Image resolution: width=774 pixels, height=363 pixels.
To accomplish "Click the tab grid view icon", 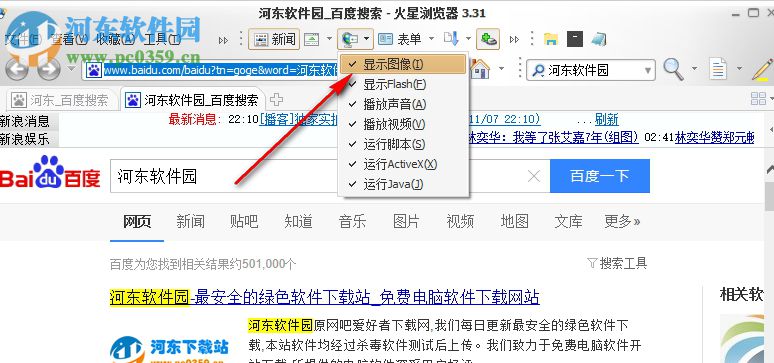I will click(758, 98).
